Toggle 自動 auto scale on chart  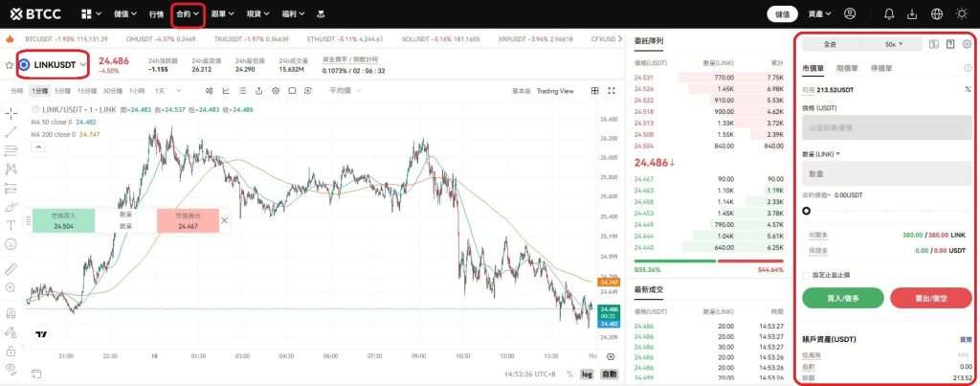coord(608,375)
